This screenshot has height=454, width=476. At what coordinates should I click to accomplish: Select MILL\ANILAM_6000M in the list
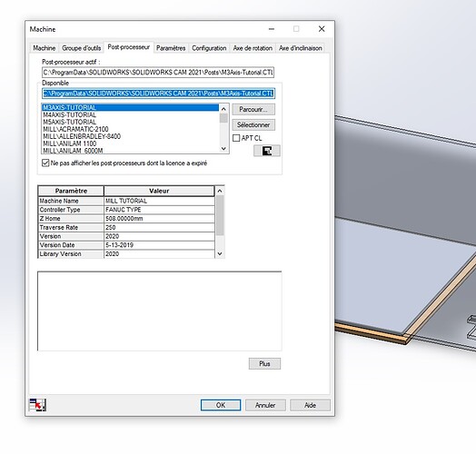point(130,151)
